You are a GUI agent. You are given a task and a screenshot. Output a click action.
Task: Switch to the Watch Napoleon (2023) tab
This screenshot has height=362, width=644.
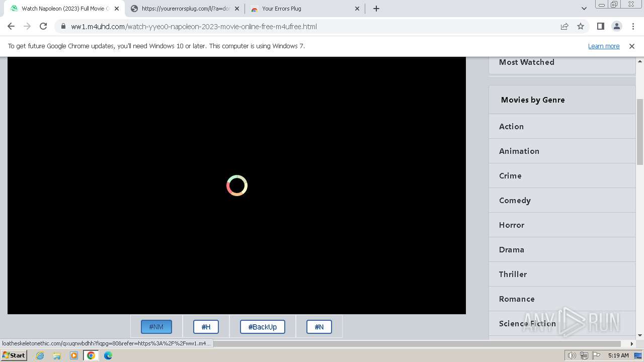[64, 9]
